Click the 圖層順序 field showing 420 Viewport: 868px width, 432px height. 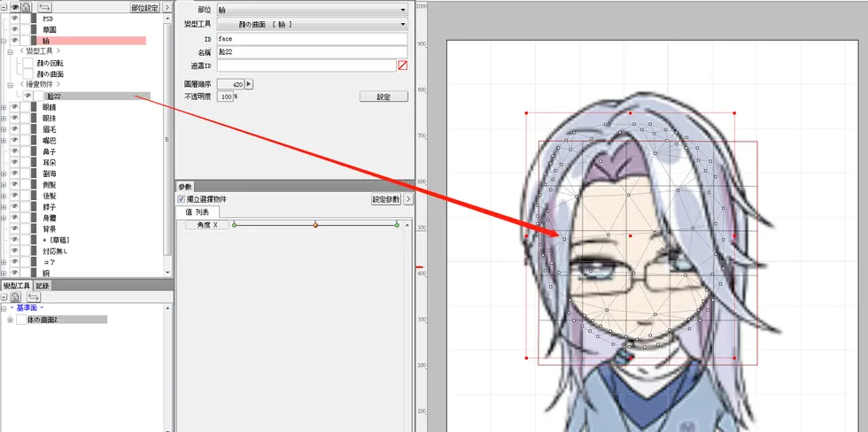[x=231, y=84]
